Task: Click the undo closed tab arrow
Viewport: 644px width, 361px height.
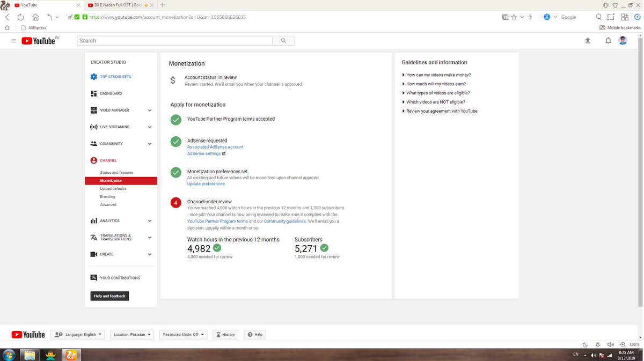Action: click(x=49, y=17)
